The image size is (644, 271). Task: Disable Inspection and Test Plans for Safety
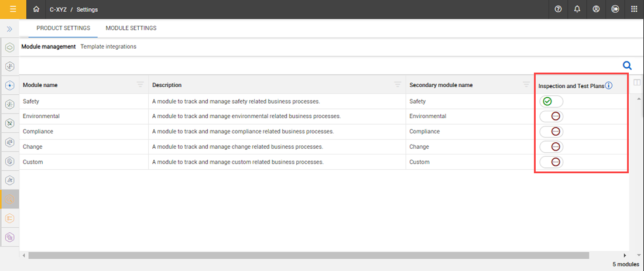[x=551, y=101]
